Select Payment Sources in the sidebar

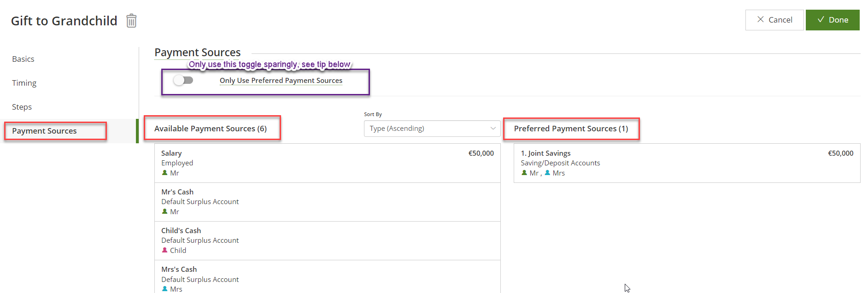(44, 131)
